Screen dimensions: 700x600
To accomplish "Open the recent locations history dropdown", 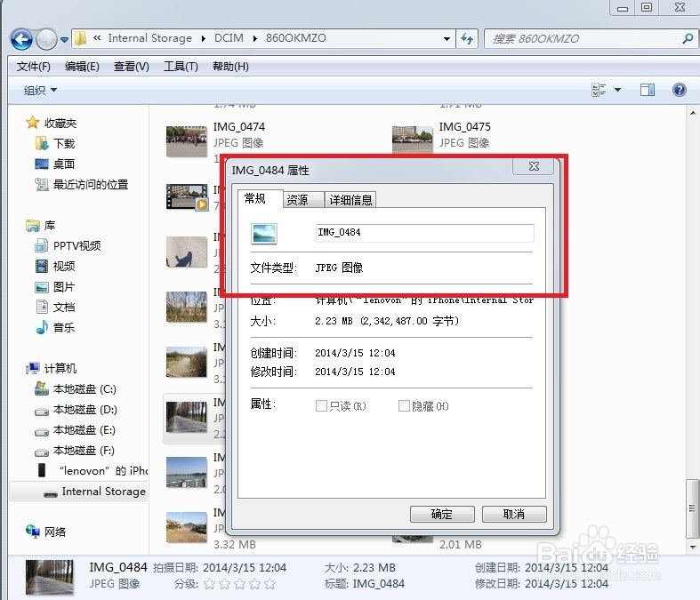I will pyautogui.click(x=64, y=40).
